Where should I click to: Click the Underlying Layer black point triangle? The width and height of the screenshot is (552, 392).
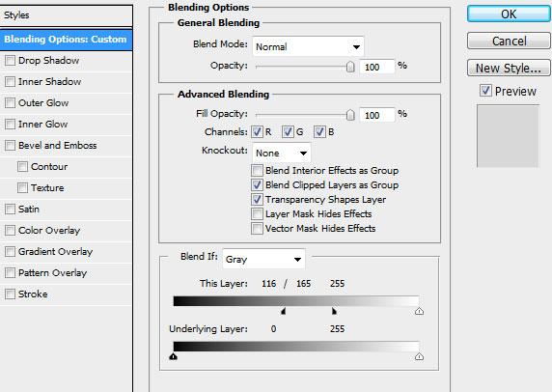click(x=173, y=356)
